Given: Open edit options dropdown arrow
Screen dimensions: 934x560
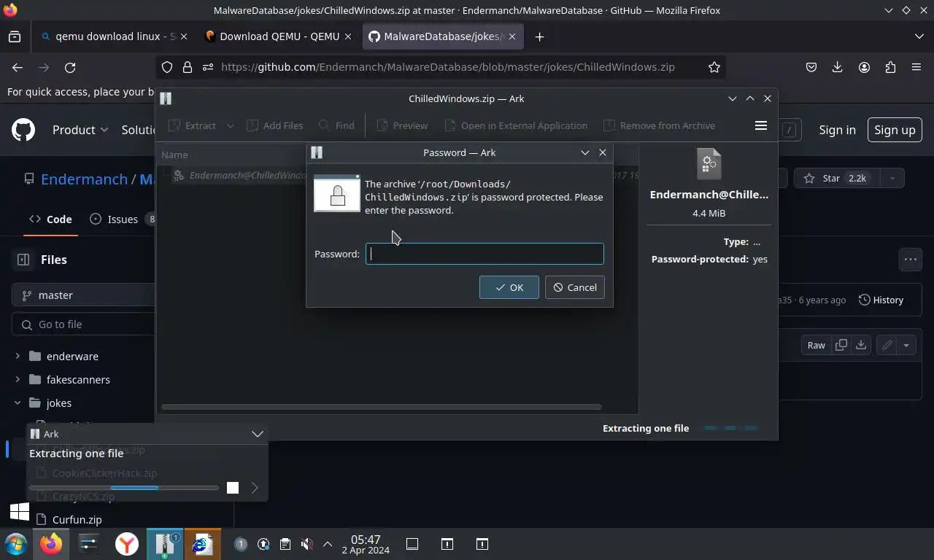Looking at the screenshot, I should [x=906, y=345].
